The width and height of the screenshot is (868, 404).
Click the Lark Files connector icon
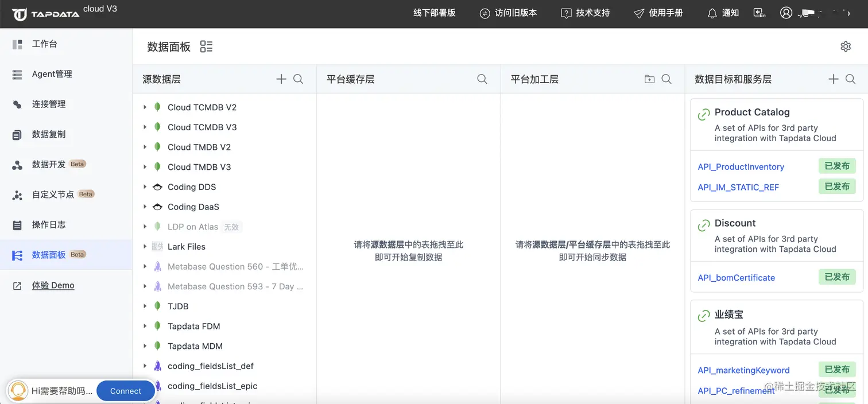[157, 247]
